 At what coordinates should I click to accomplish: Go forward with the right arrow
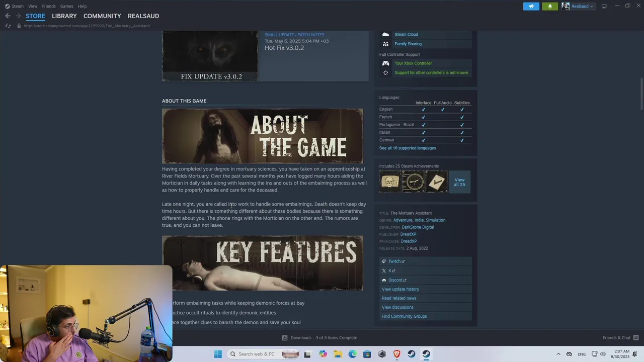click(x=18, y=16)
